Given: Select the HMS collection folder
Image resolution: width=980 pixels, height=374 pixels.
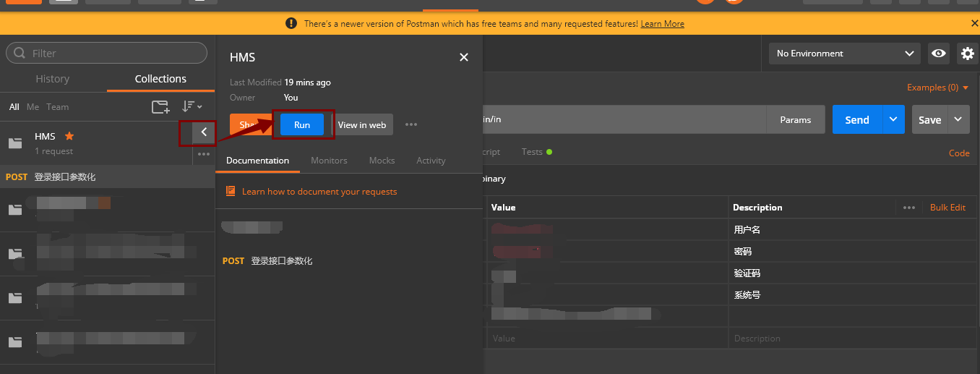Looking at the screenshot, I should point(15,143).
